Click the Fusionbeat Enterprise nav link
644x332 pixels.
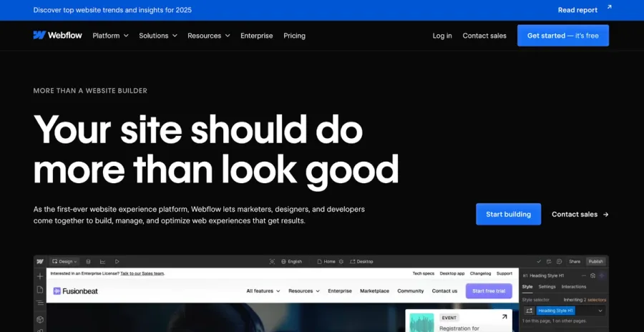(x=340, y=291)
